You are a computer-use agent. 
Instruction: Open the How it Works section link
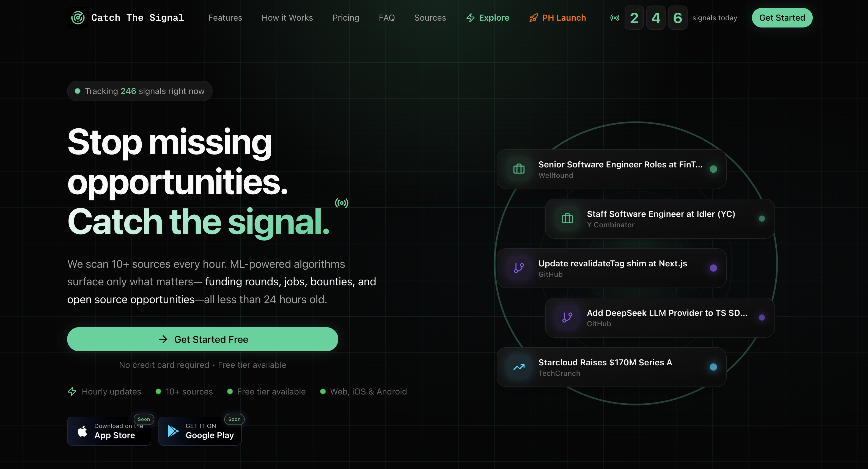(x=287, y=18)
